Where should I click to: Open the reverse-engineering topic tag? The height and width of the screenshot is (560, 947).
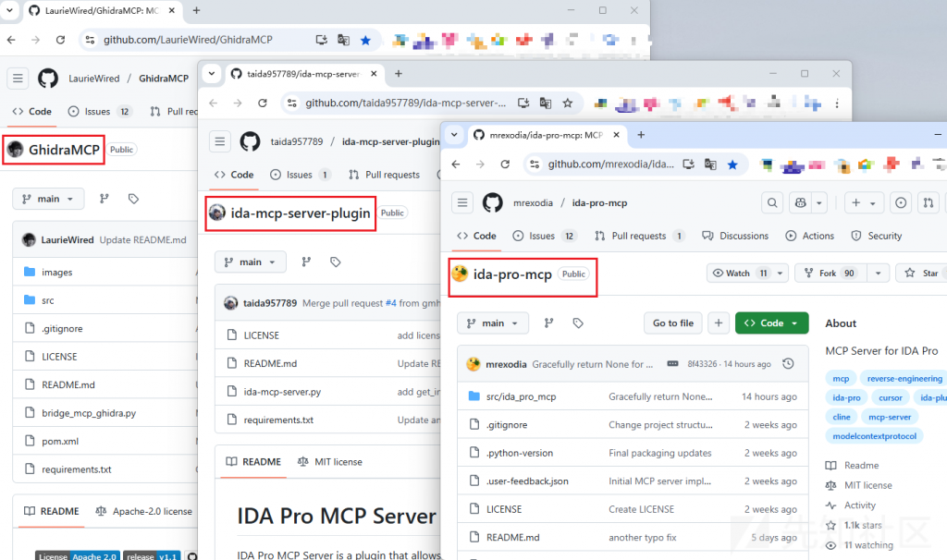coord(904,379)
